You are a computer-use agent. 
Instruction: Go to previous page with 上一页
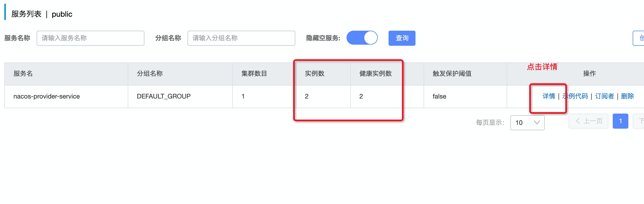588,121
